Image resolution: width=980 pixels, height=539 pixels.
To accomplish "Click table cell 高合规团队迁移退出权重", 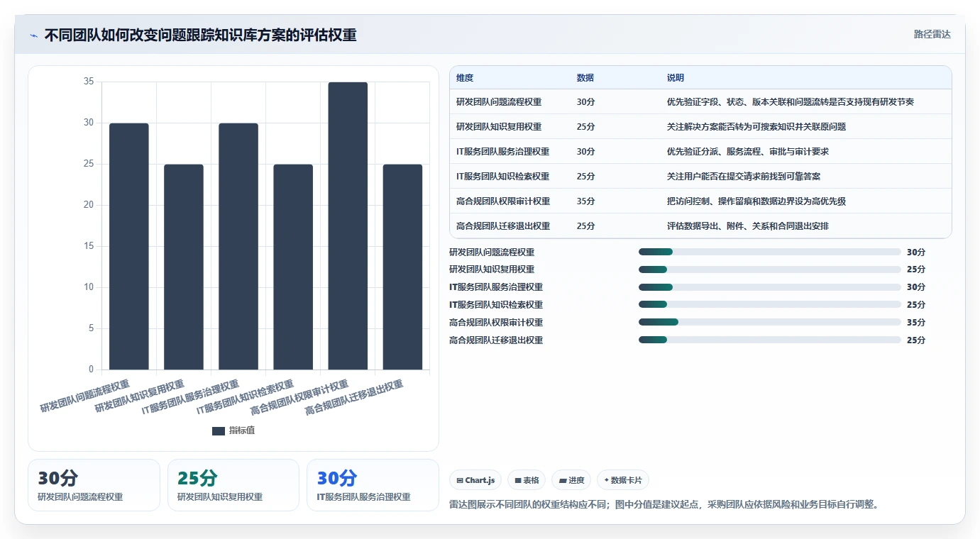I will coord(503,226).
